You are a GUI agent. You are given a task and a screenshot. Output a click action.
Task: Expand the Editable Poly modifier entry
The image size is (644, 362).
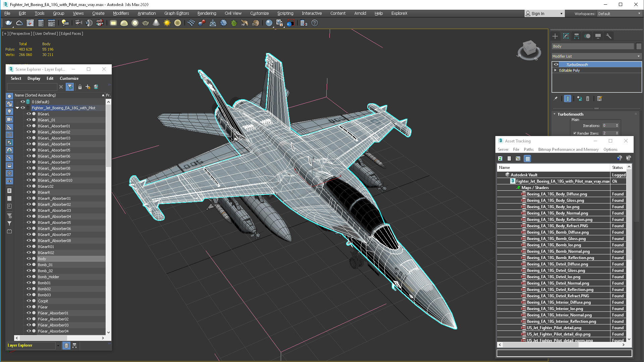(555, 70)
